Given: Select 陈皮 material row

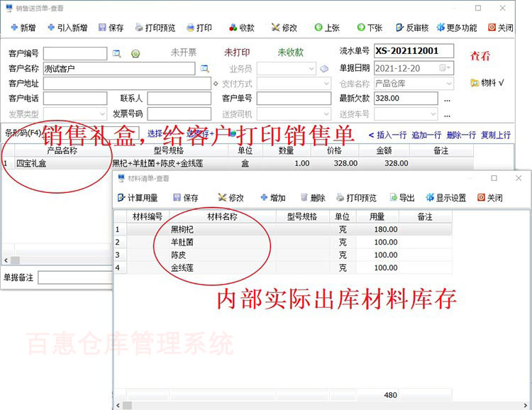Looking at the screenshot, I should click(282, 255).
